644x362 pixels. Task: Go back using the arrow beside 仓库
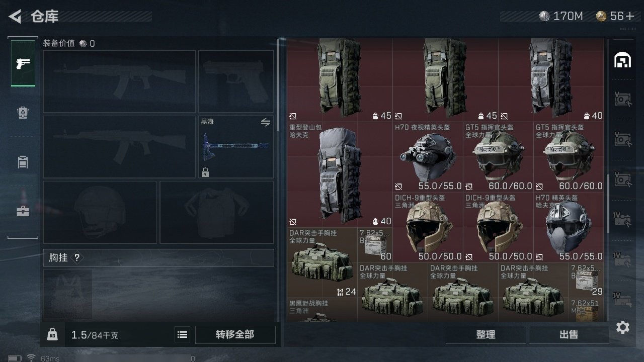[x=15, y=17]
